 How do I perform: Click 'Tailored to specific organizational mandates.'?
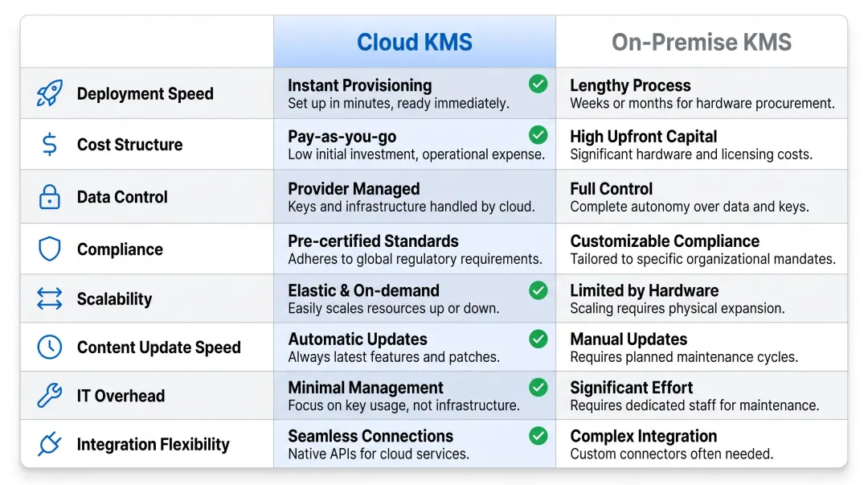703,259
